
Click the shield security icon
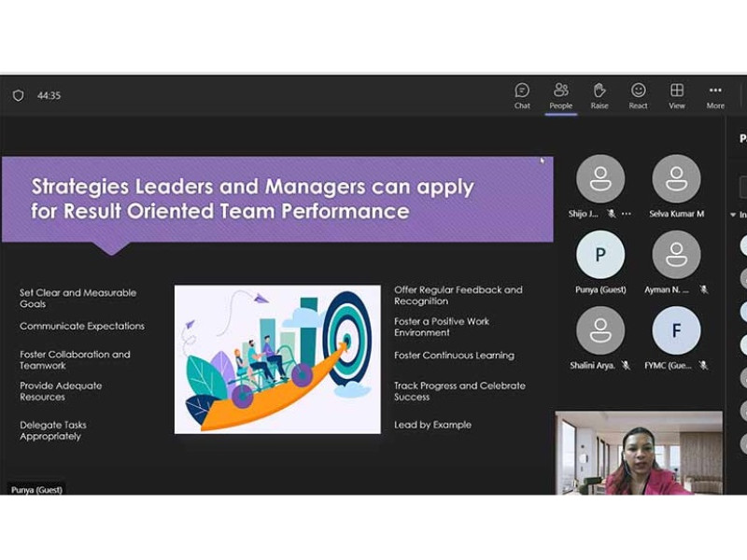[x=18, y=96]
